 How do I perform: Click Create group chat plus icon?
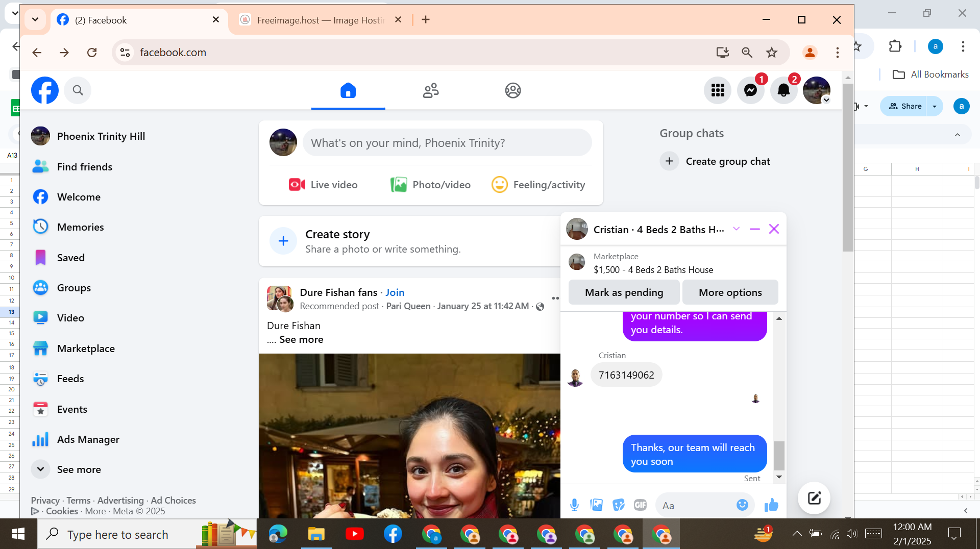(669, 161)
